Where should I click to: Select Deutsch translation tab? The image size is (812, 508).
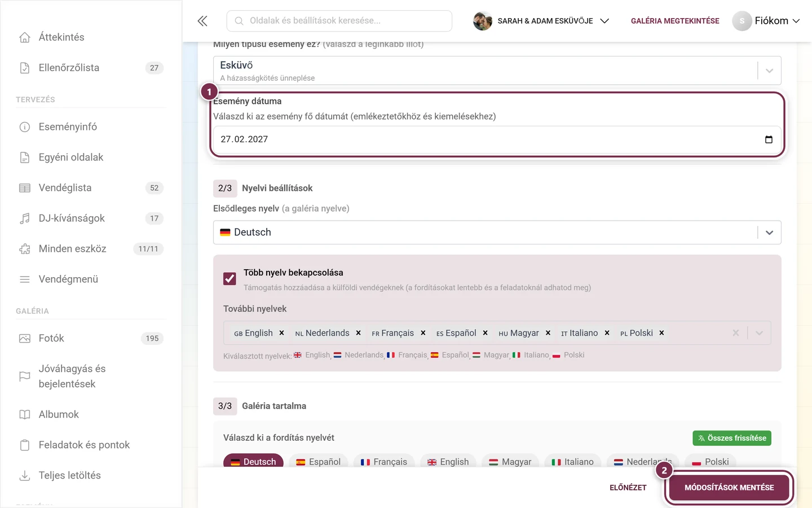[253, 462]
